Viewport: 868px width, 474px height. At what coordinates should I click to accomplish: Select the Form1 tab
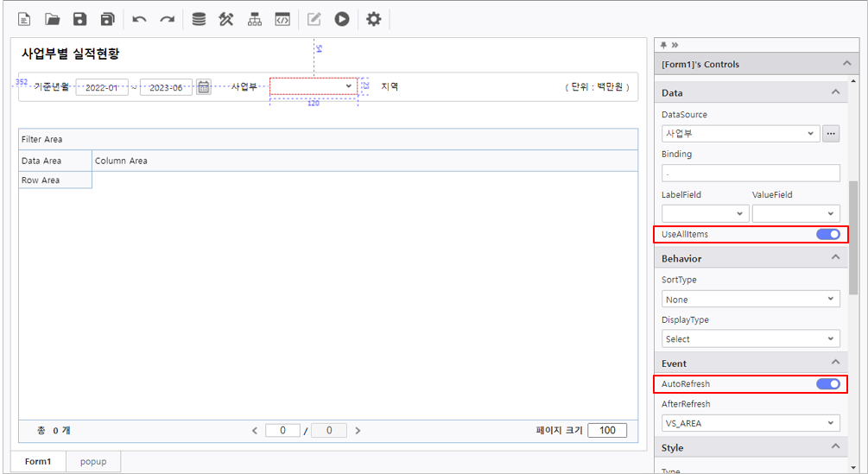38,462
